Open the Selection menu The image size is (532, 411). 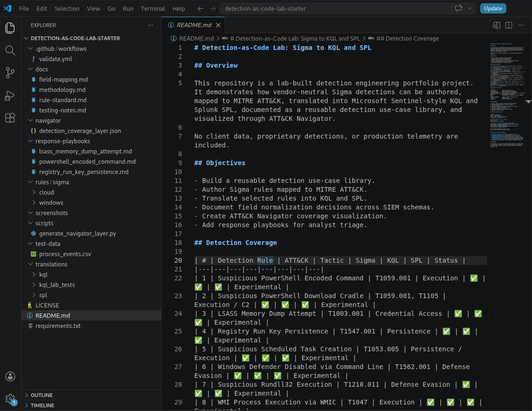point(67,8)
